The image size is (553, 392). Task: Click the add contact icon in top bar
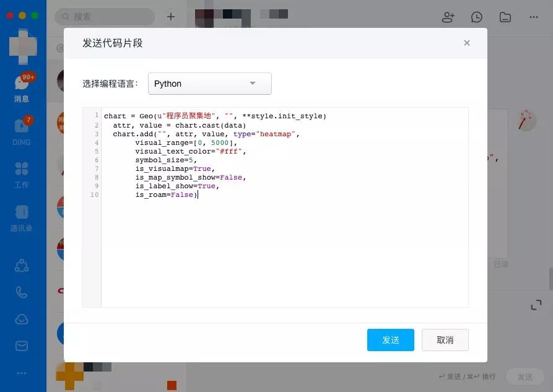click(x=448, y=17)
